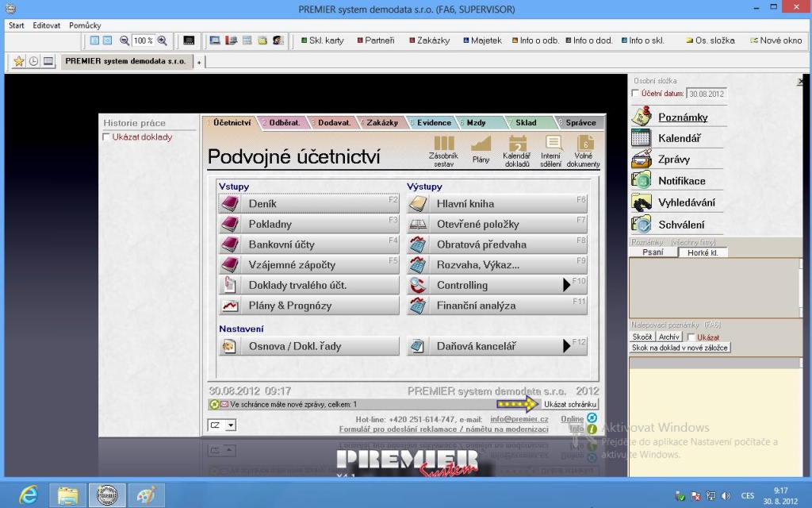This screenshot has width=812, height=508.
Task: Expand the Daňová kancelář submenu arrow
Action: [x=566, y=346]
